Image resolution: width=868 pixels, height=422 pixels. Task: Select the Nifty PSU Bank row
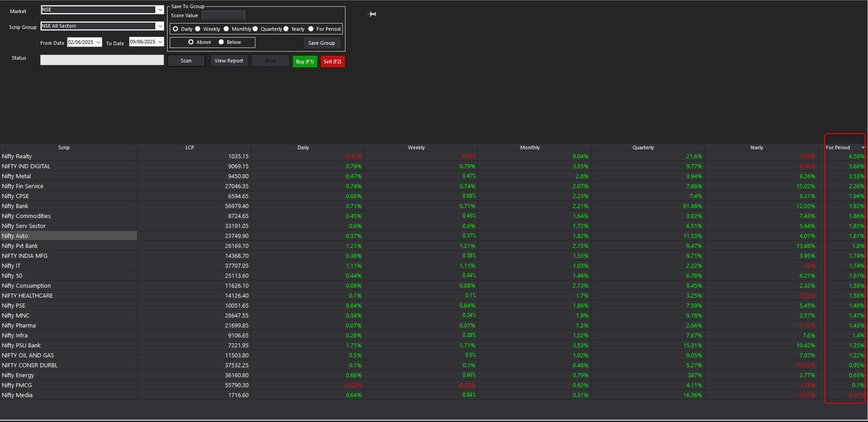(x=433, y=345)
